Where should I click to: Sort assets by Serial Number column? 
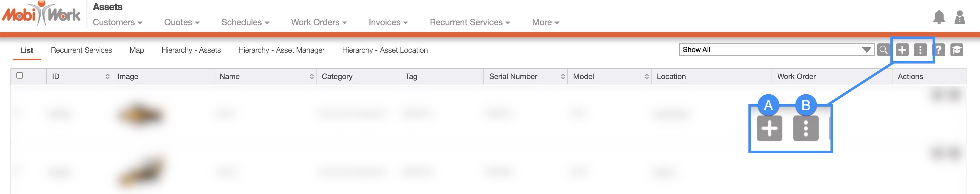tap(563, 77)
